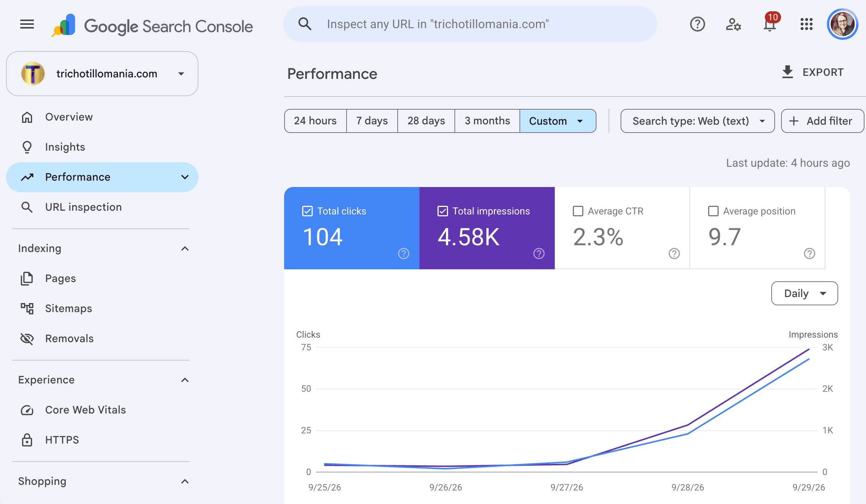
Task: Uncheck the Total impressions checkbox
Action: click(x=443, y=211)
